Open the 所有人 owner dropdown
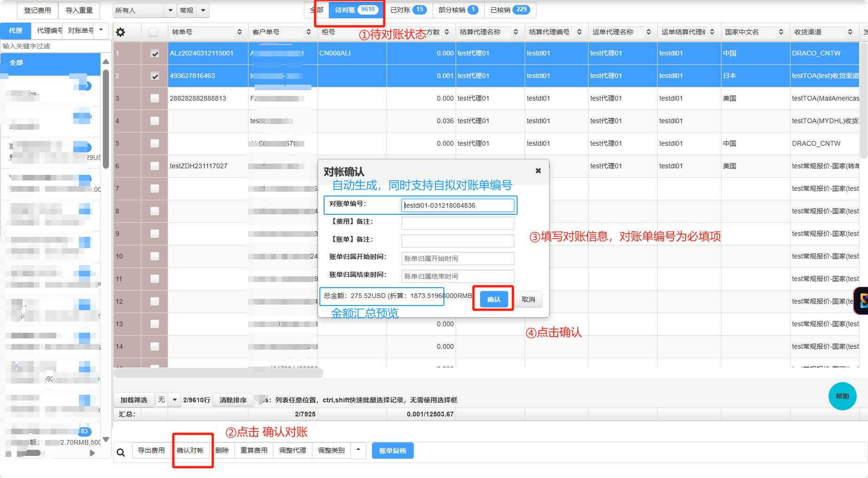This screenshot has width=868, height=478. [x=144, y=10]
